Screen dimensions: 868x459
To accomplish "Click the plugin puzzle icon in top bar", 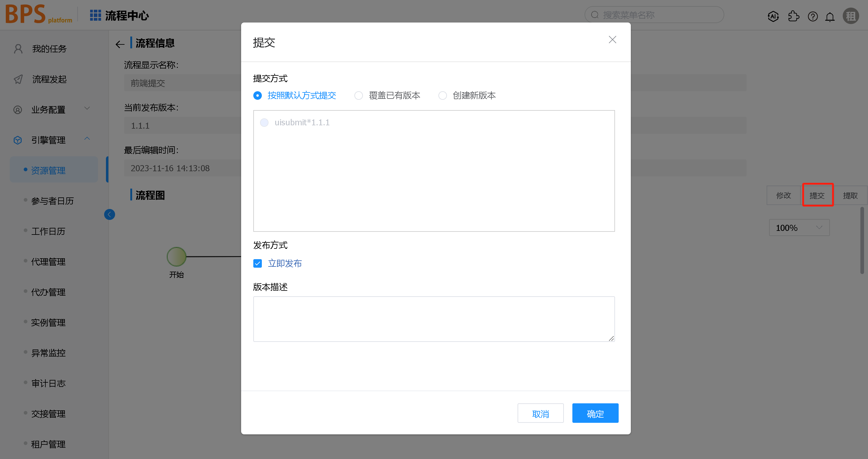I will [793, 16].
